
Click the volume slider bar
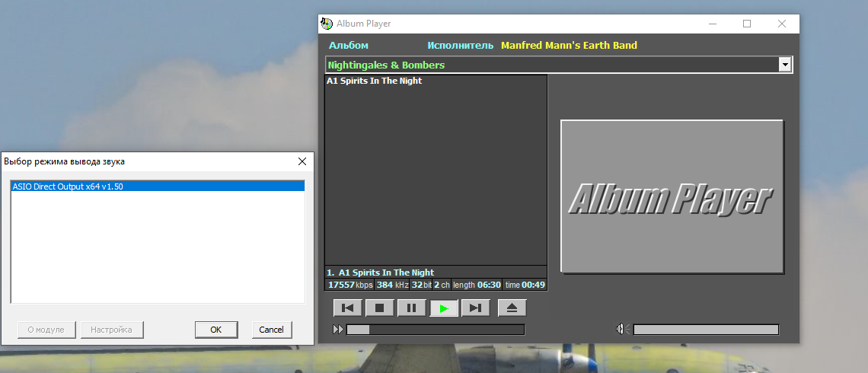[x=706, y=330]
